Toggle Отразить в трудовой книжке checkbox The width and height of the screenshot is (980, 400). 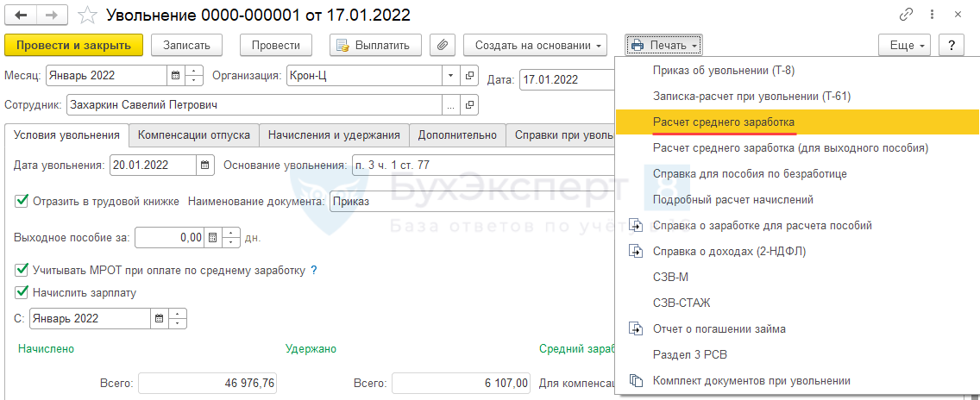pos(22,202)
